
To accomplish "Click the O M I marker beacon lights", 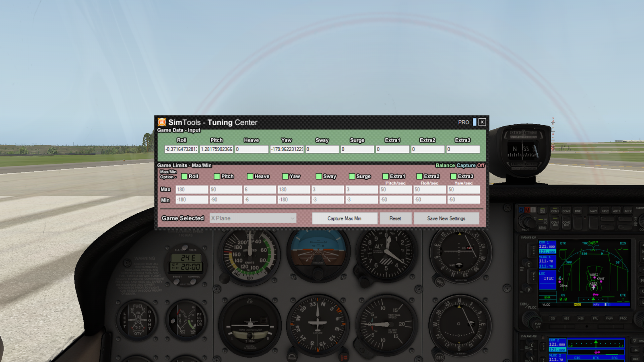I will (x=527, y=210).
